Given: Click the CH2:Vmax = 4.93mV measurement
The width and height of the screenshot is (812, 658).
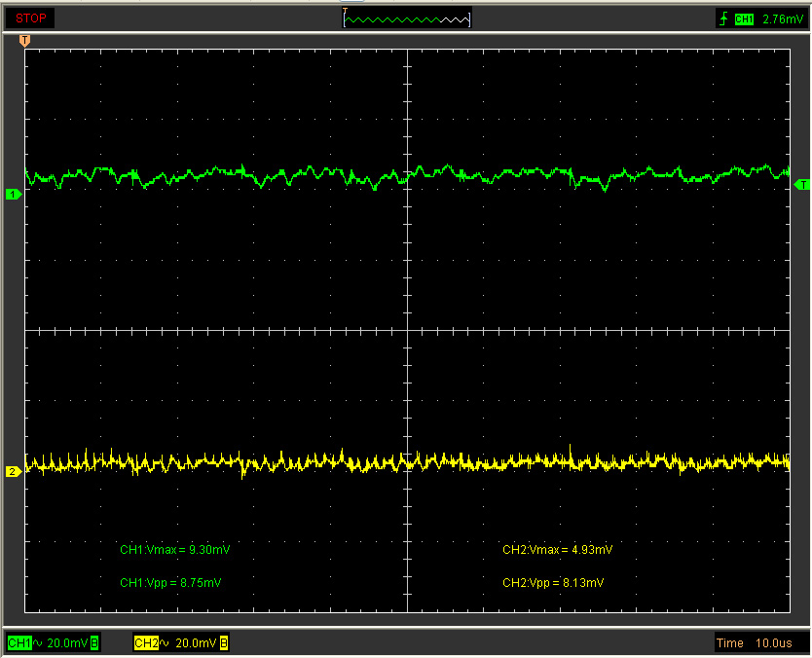Looking at the screenshot, I should (557, 550).
